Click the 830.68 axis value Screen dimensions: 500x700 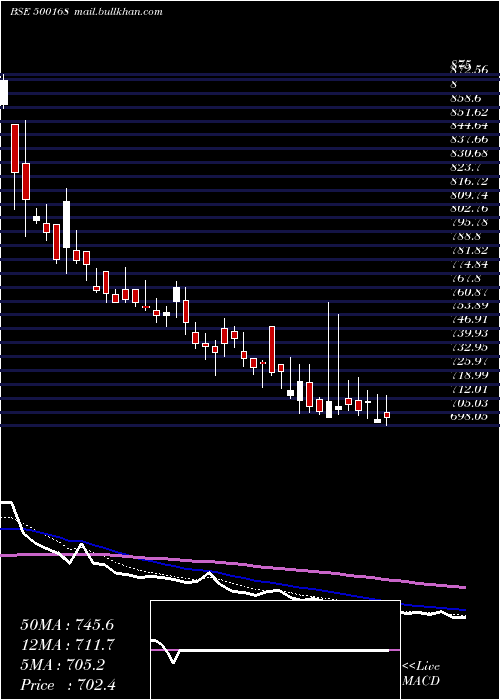pyautogui.click(x=469, y=154)
